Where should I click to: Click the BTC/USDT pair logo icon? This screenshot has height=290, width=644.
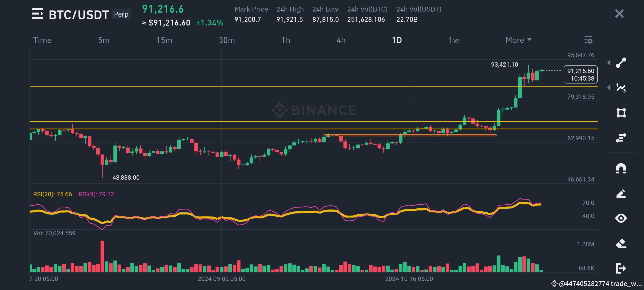[38, 14]
